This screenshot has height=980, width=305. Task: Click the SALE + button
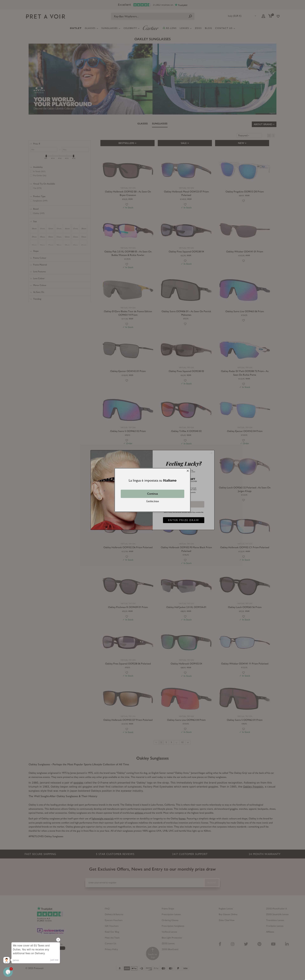pyautogui.click(x=185, y=143)
